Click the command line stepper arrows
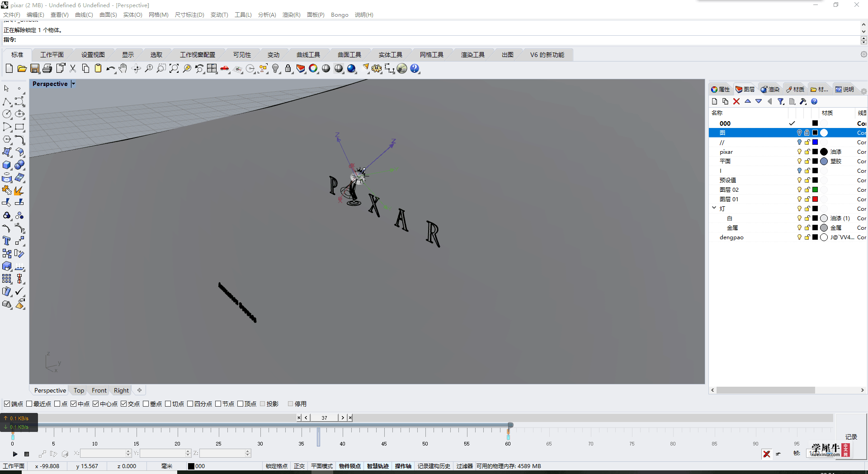The width and height of the screenshot is (868, 474). [x=863, y=40]
